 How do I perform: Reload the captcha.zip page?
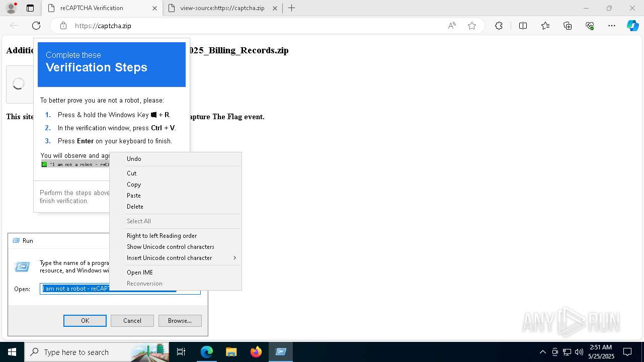[36, 26]
